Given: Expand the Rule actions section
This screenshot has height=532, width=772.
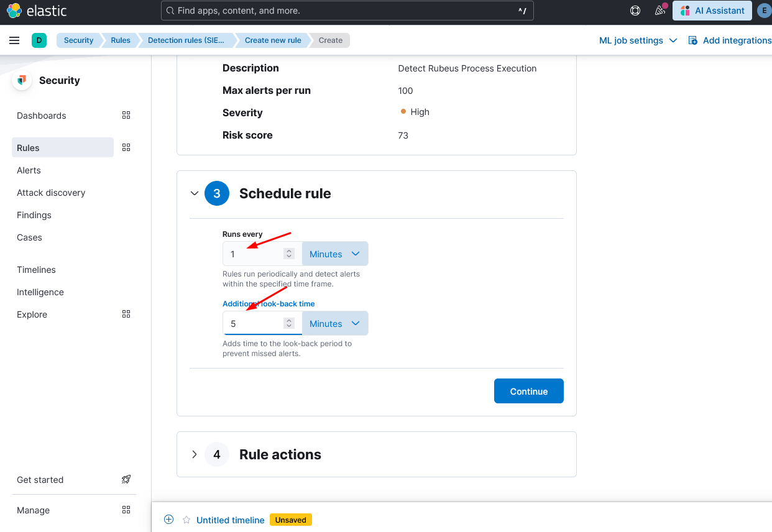Looking at the screenshot, I should (195, 454).
